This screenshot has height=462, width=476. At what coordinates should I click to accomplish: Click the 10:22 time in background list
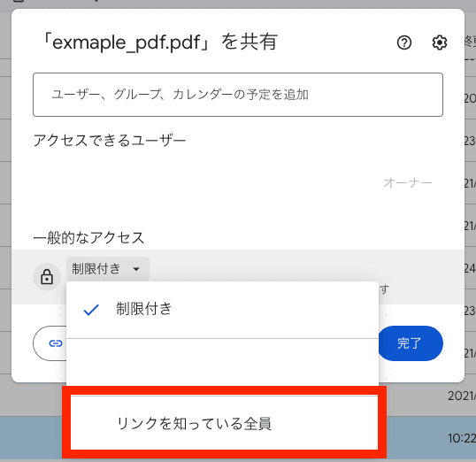pos(462,438)
